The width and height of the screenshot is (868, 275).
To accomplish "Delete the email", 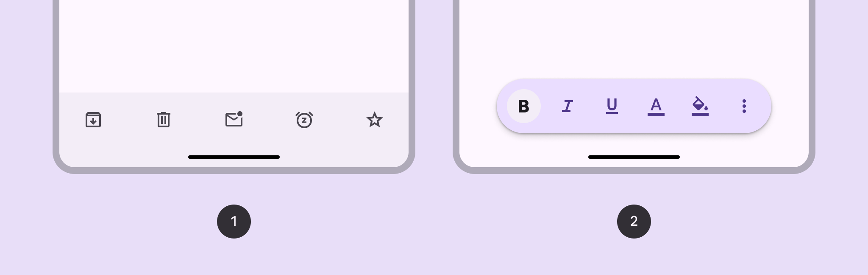I will click(164, 120).
